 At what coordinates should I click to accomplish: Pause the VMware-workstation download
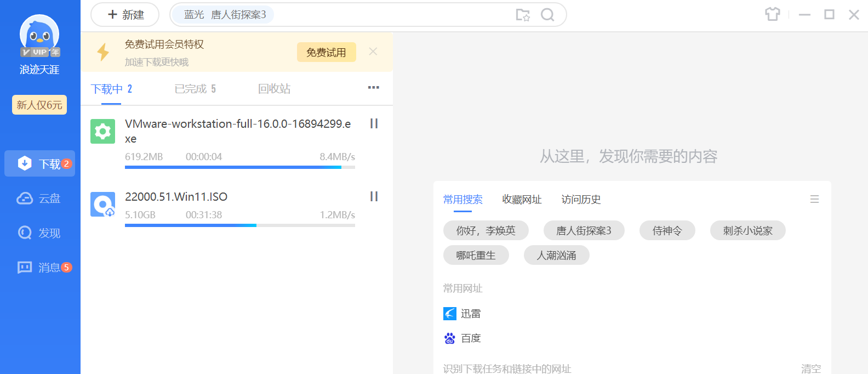[x=374, y=123]
